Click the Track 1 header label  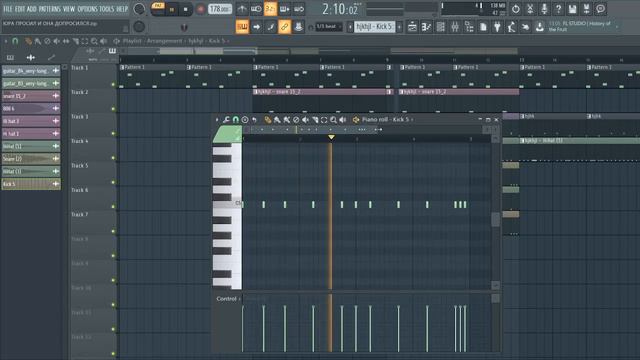[x=80, y=68]
